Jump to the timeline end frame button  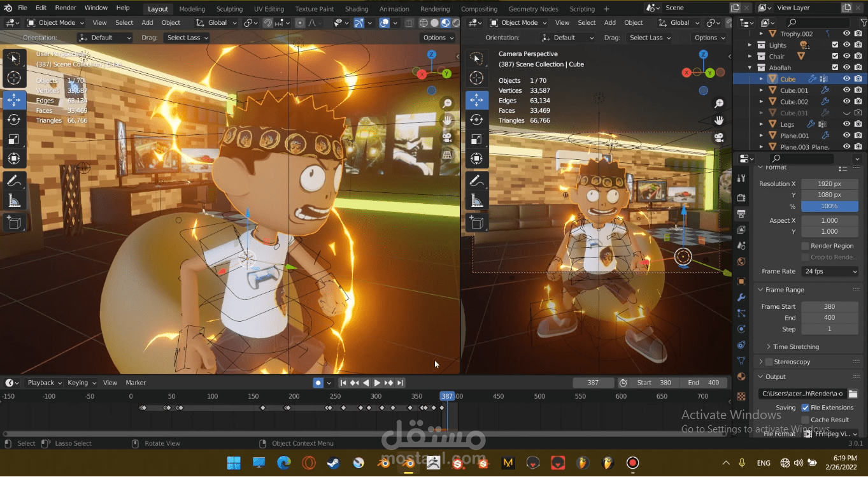400,383
